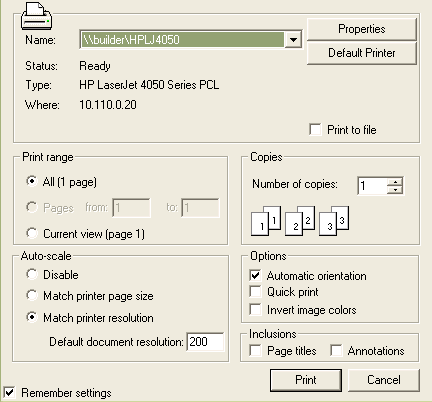This screenshot has width=432, height=402.
Task: Open printer Properties button
Action: click(x=362, y=29)
